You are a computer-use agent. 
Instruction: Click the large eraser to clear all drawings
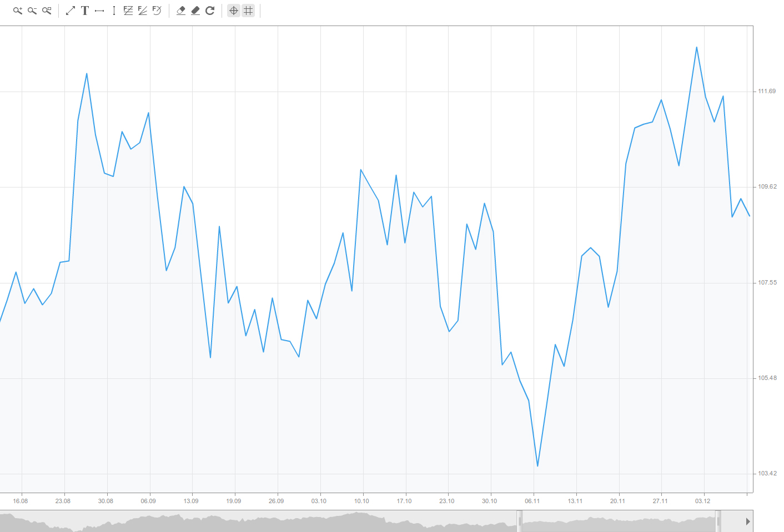[195, 10]
